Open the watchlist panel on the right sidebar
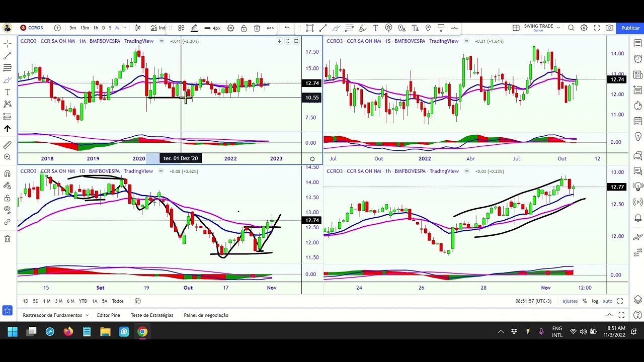The width and height of the screenshot is (644, 362). pos(638,44)
